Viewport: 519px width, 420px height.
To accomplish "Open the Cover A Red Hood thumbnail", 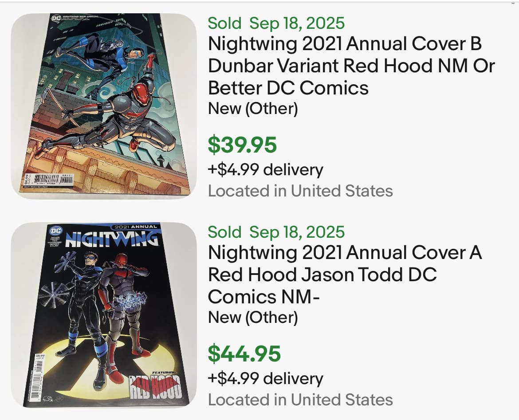I will [103, 315].
